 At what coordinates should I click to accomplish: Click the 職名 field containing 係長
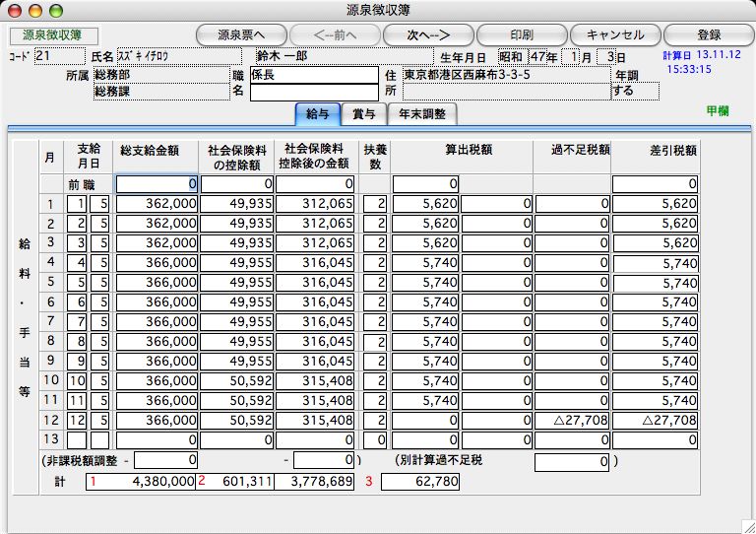pyautogui.click(x=313, y=75)
